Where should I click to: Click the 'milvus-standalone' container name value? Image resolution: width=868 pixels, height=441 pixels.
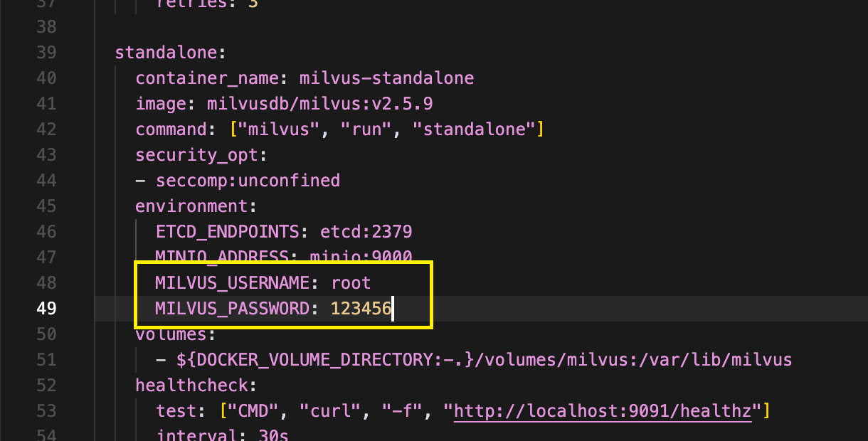[x=386, y=78]
